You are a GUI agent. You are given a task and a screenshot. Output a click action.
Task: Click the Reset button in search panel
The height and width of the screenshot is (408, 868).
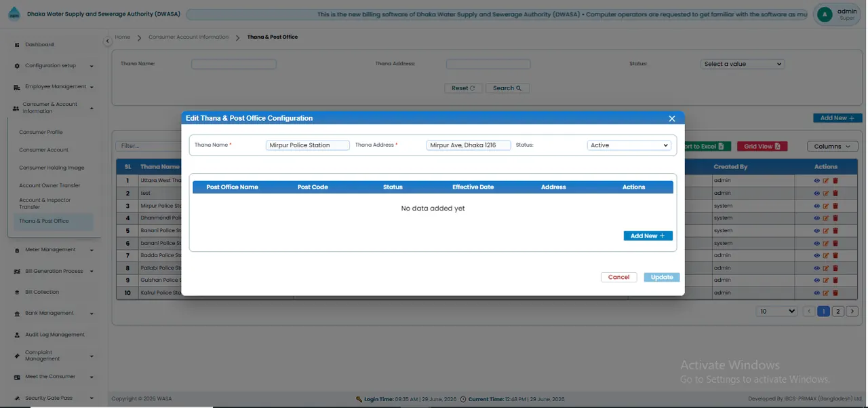point(464,88)
